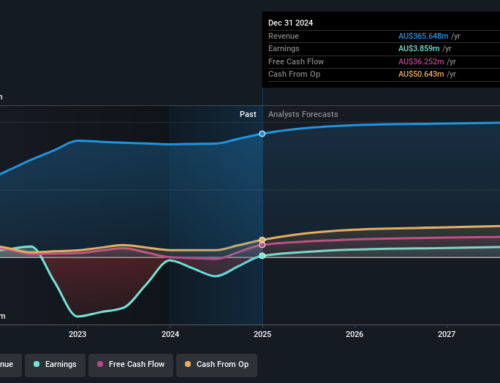500x383 pixels.
Task: Click the 2026 axis label
Action: pyautogui.click(x=355, y=334)
